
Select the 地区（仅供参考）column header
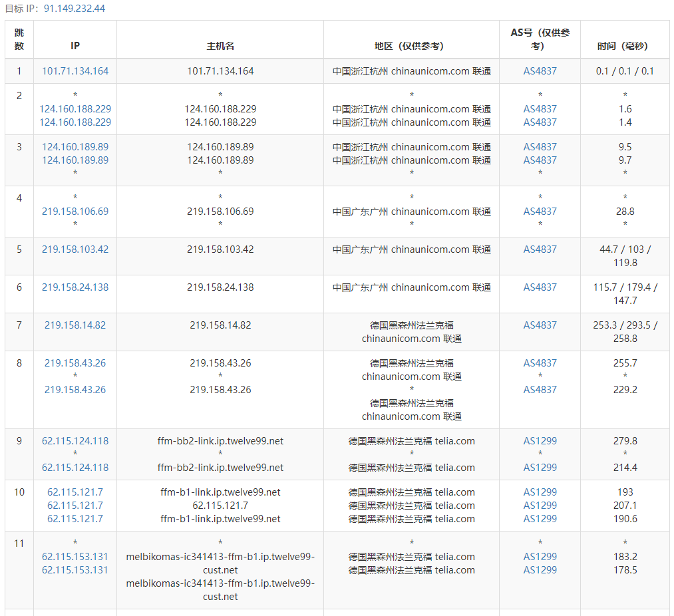[411, 39]
